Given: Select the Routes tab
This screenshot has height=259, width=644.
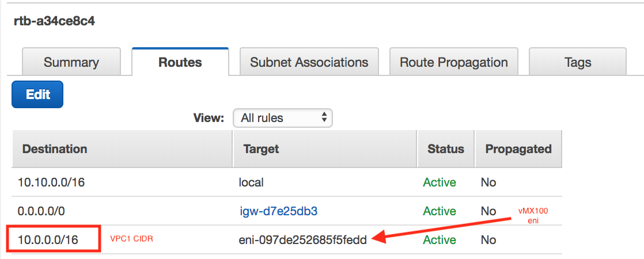Looking at the screenshot, I should pyautogui.click(x=180, y=62).
